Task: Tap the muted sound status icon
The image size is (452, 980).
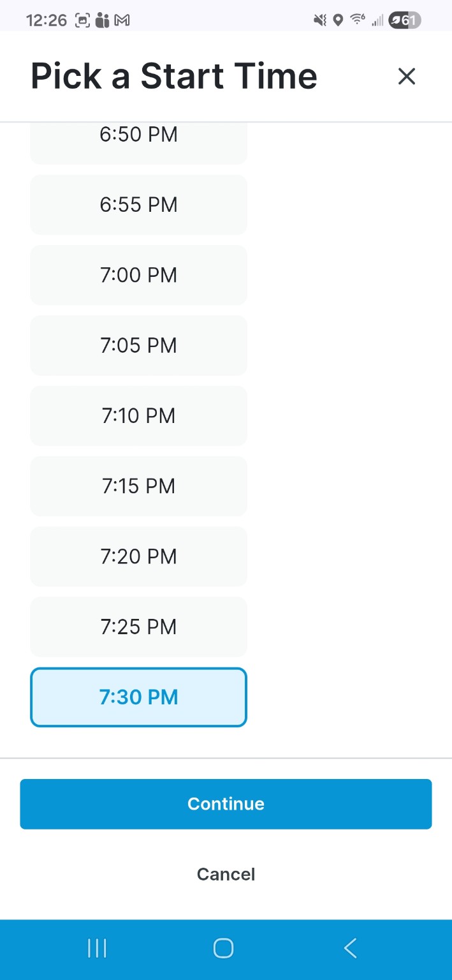Action: (319, 20)
